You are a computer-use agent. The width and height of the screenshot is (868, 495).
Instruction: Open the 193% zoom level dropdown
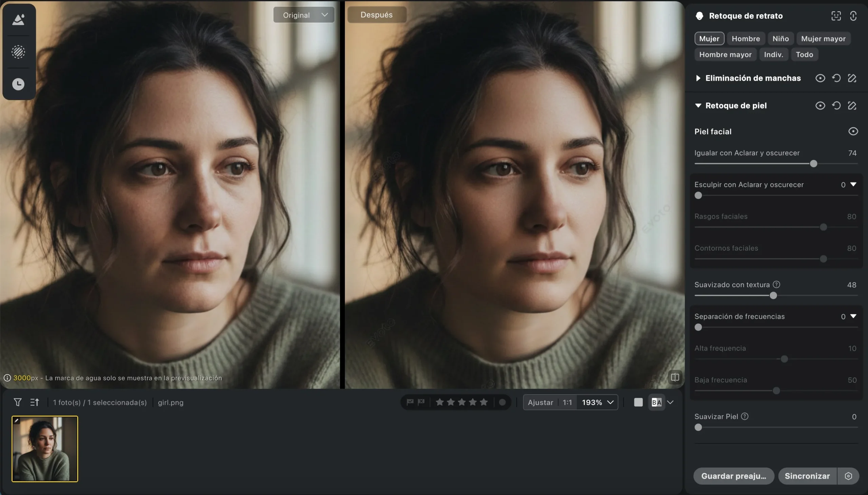pos(597,402)
